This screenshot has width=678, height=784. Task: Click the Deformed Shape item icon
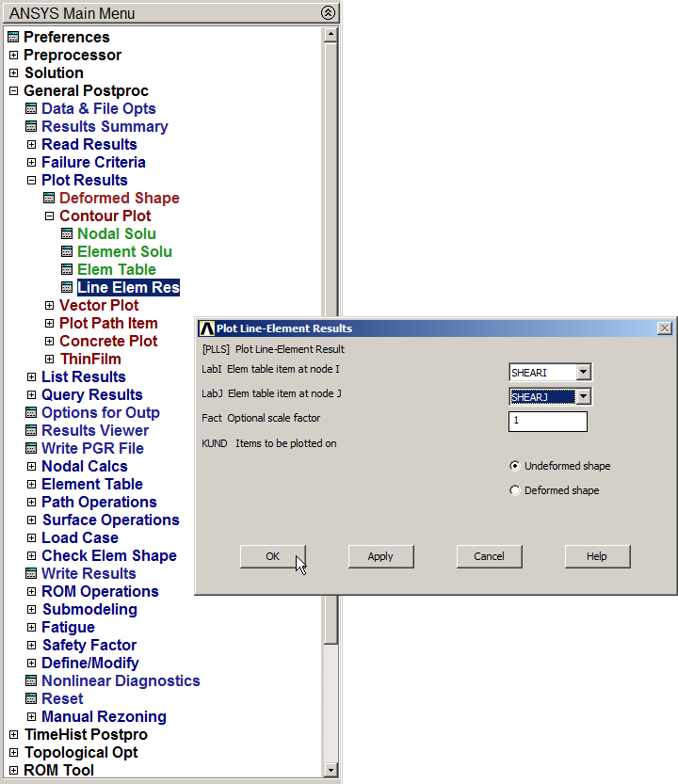click(49, 199)
